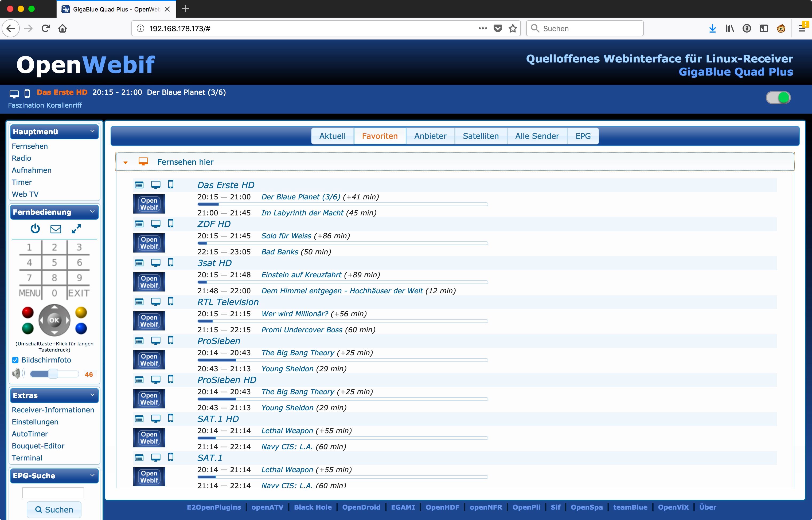Click the TV stream icon for Das Erste HD
The image size is (812, 520).
pyautogui.click(x=156, y=185)
